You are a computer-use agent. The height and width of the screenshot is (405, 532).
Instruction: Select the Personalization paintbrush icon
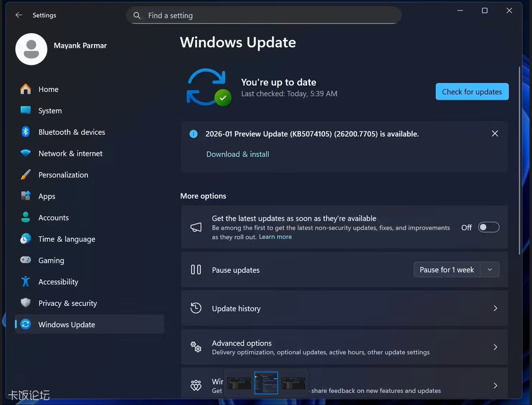(x=26, y=175)
